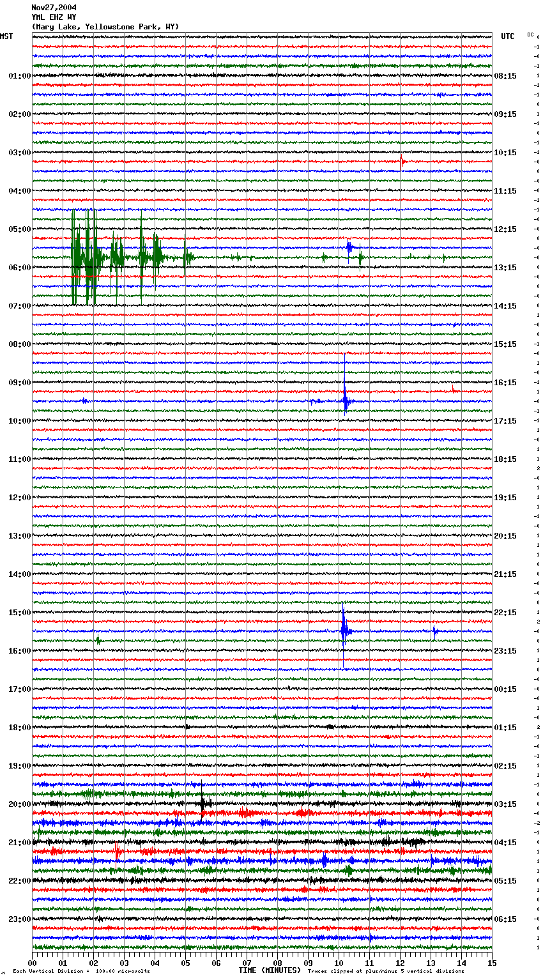Click the red spike just below the 21:00 MST trace
543x980 pixels.
[117, 850]
